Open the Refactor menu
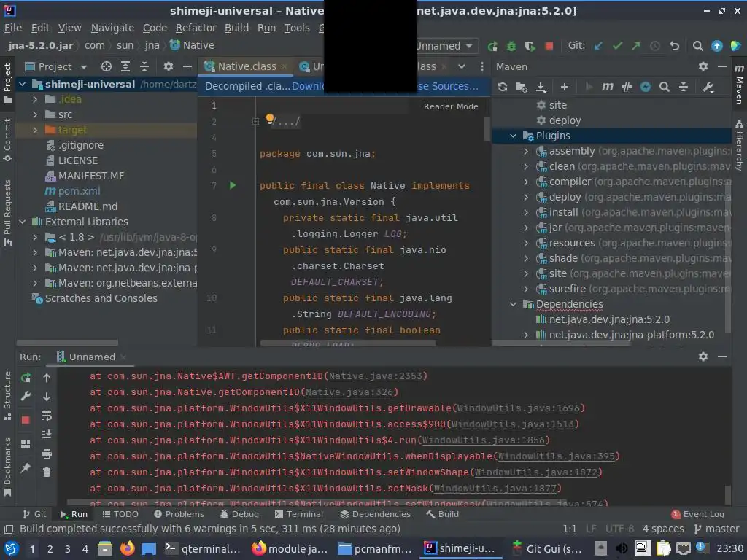The height and width of the screenshot is (560, 747). (x=196, y=28)
